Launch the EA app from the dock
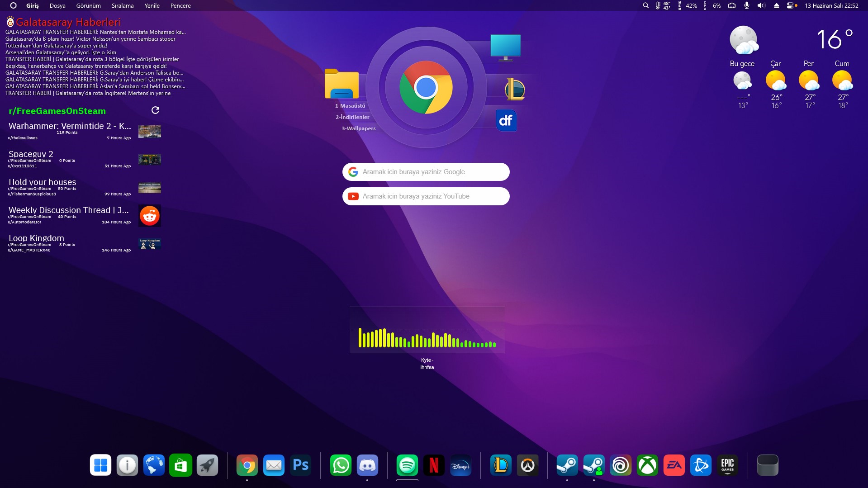The height and width of the screenshot is (488, 868). pyautogui.click(x=674, y=465)
